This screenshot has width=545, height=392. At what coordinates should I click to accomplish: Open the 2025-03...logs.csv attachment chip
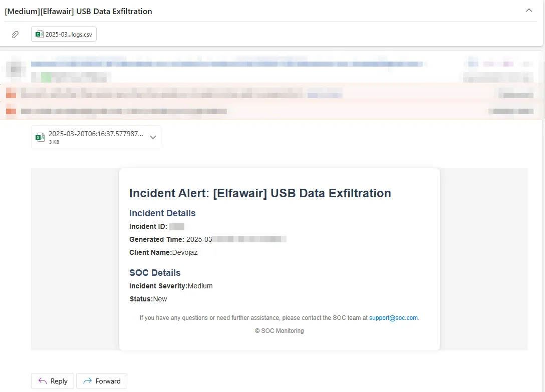[x=64, y=34]
